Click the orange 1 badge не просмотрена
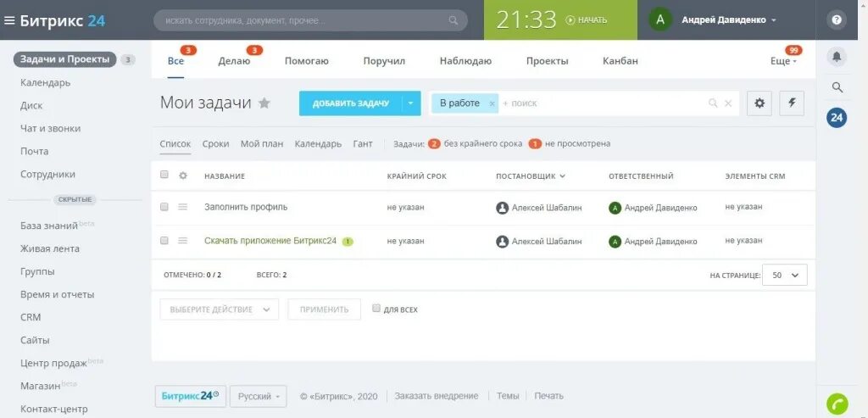 [x=534, y=144]
